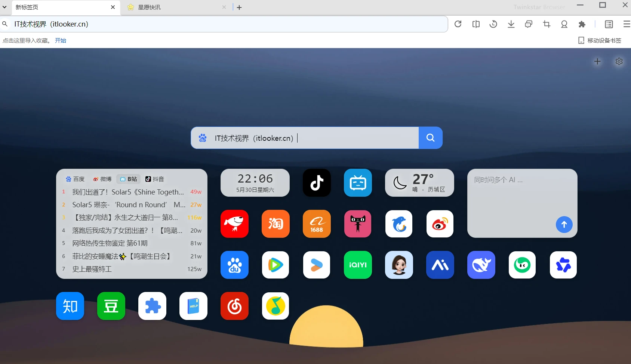The width and height of the screenshot is (631, 364).
Task: Click the badge award toolbar icon
Action: pyautogui.click(x=564, y=24)
